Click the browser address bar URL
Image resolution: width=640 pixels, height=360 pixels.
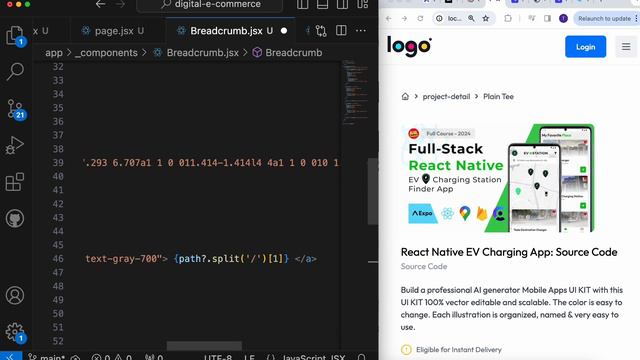coord(455,18)
